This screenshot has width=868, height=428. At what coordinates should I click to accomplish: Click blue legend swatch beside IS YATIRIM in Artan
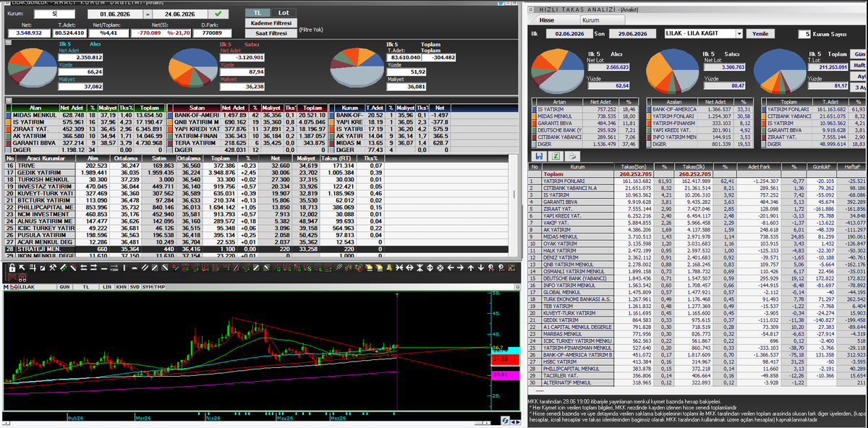pyautogui.click(x=534, y=108)
